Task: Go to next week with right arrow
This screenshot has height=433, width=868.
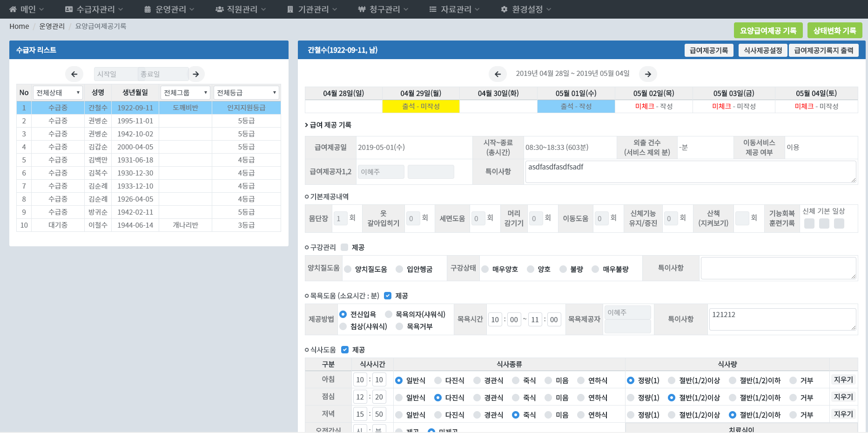Action: (x=648, y=74)
